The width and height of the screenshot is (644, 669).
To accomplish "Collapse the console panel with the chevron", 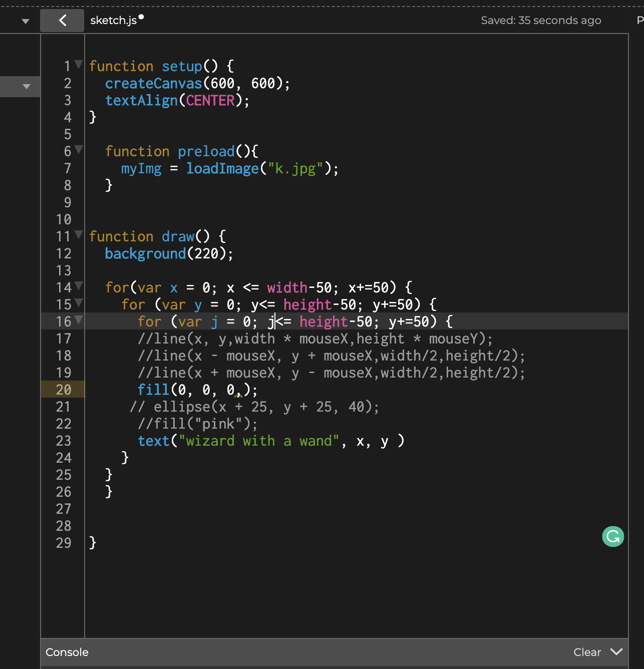I will pyautogui.click(x=616, y=651).
